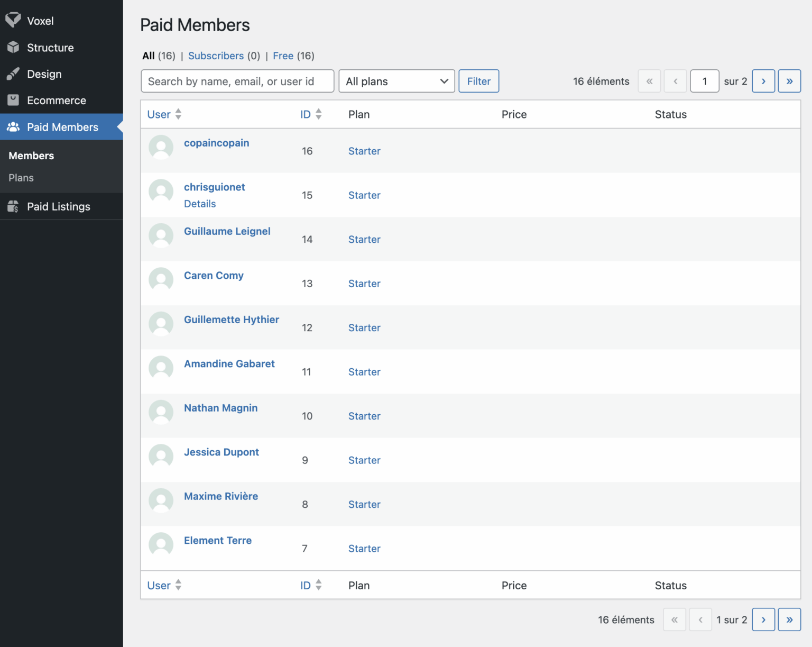This screenshot has height=647, width=812.
Task: Open Structure via its cube icon
Action: point(13,48)
